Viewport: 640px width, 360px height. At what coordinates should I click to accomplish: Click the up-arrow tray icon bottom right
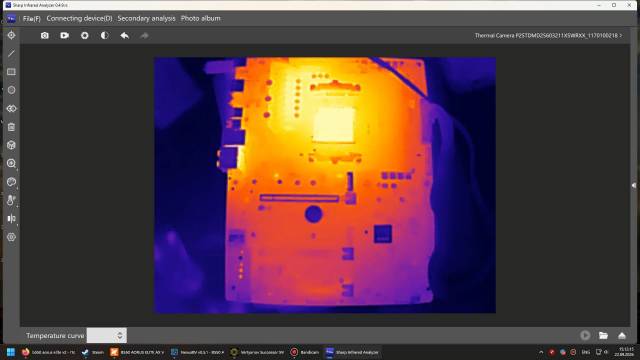(622, 336)
